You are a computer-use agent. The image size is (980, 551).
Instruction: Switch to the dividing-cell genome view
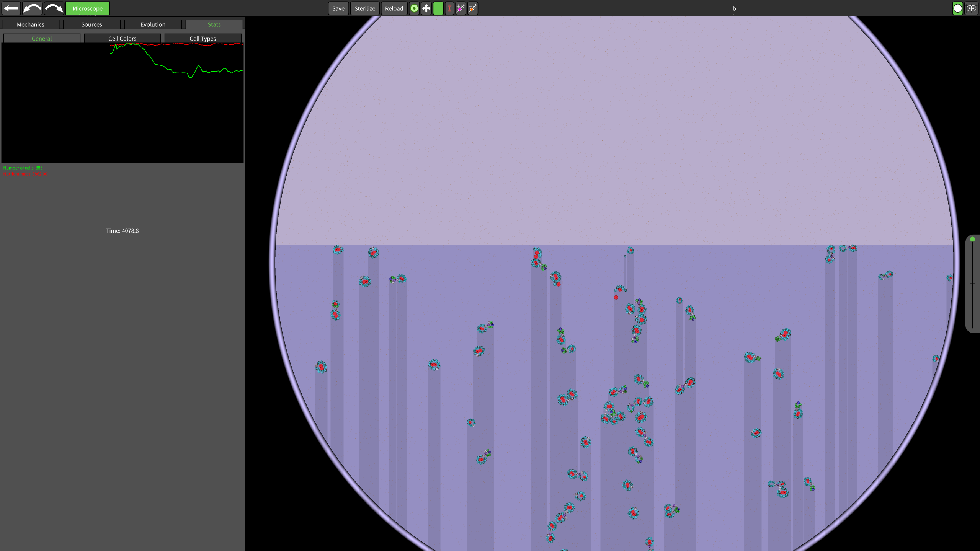972,8
